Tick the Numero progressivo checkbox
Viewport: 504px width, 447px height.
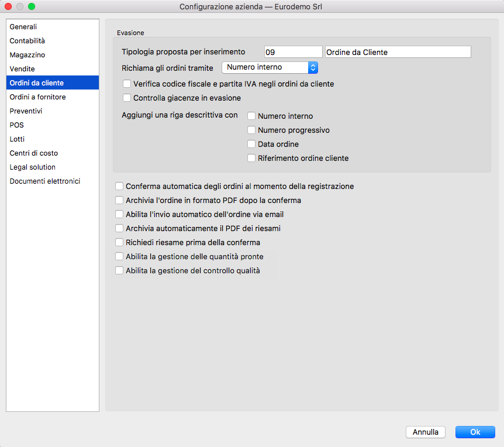251,130
